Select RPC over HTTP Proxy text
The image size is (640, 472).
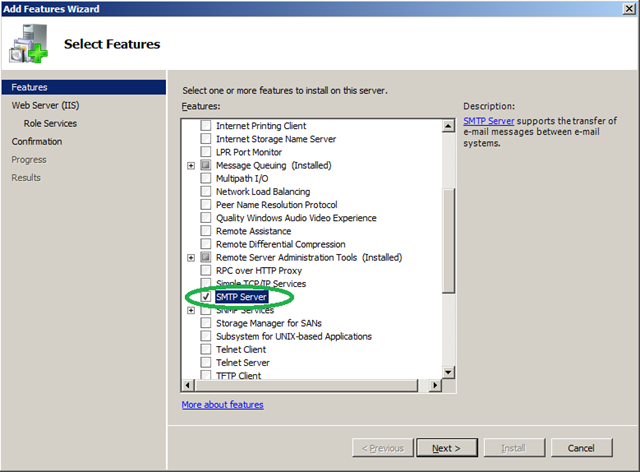point(259,271)
